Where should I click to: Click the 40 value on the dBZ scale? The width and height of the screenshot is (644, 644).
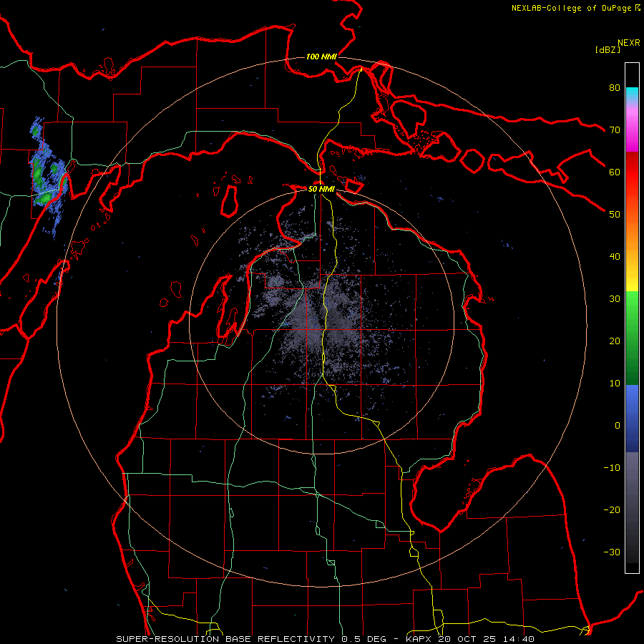[615, 257]
